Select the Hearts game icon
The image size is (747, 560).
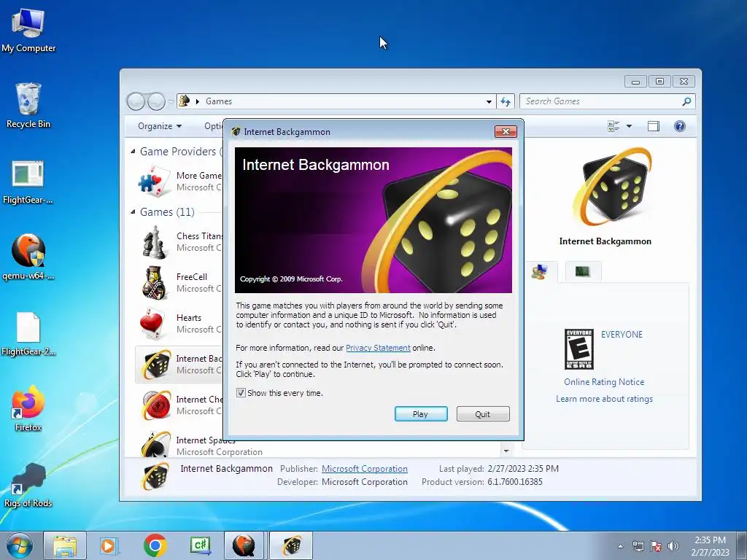point(152,324)
